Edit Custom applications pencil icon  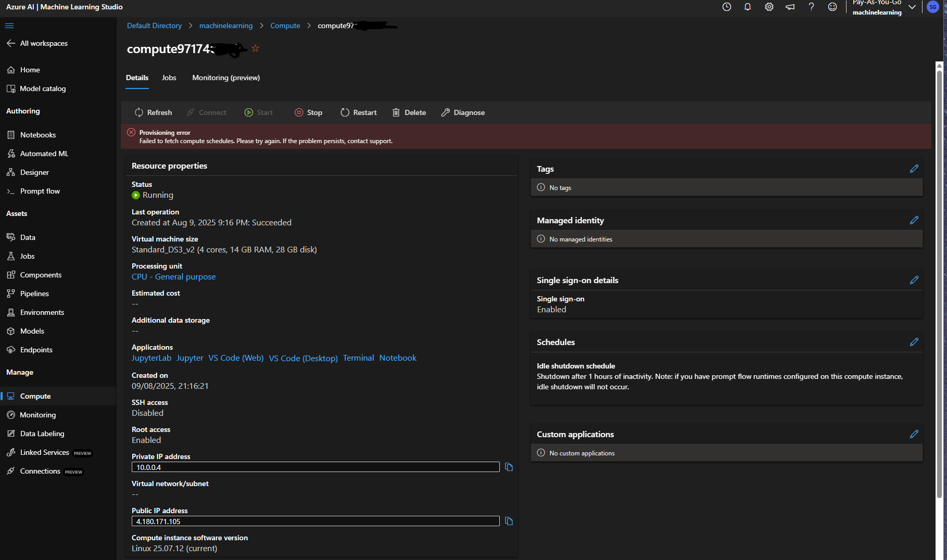coord(914,434)
